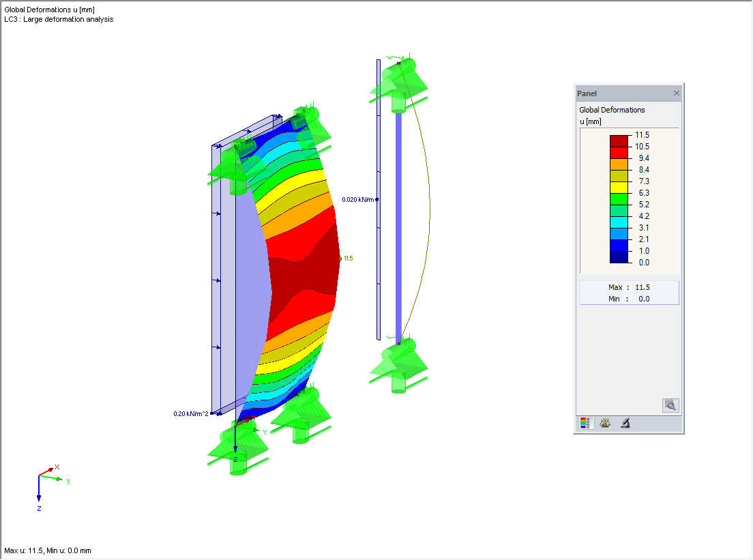Switch to the factors scale tab

605,423
